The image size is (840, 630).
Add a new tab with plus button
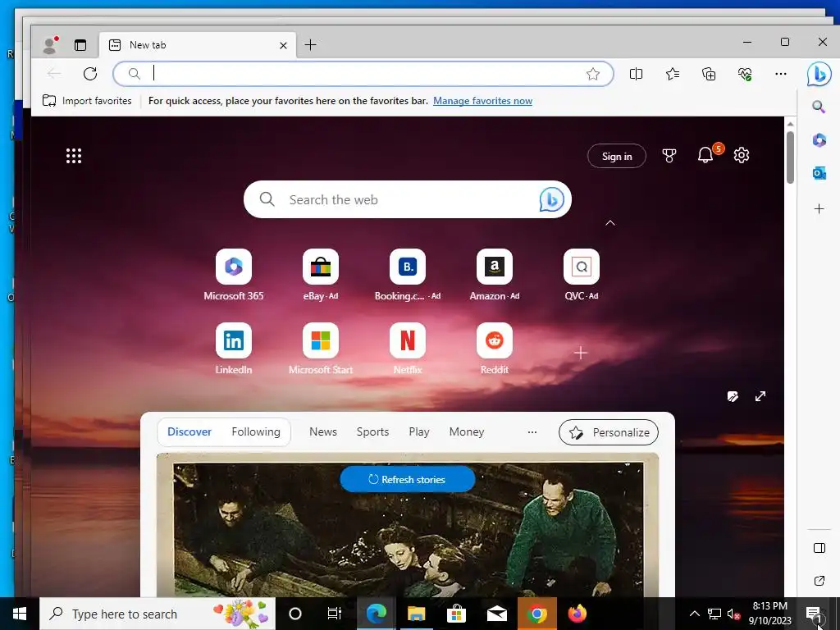tap(310, 45)
